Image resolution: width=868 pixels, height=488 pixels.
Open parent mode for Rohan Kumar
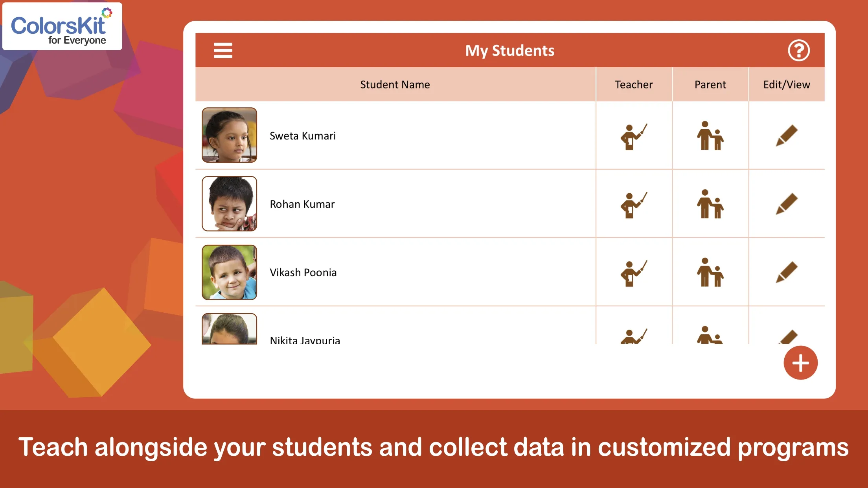pos(710,204)
